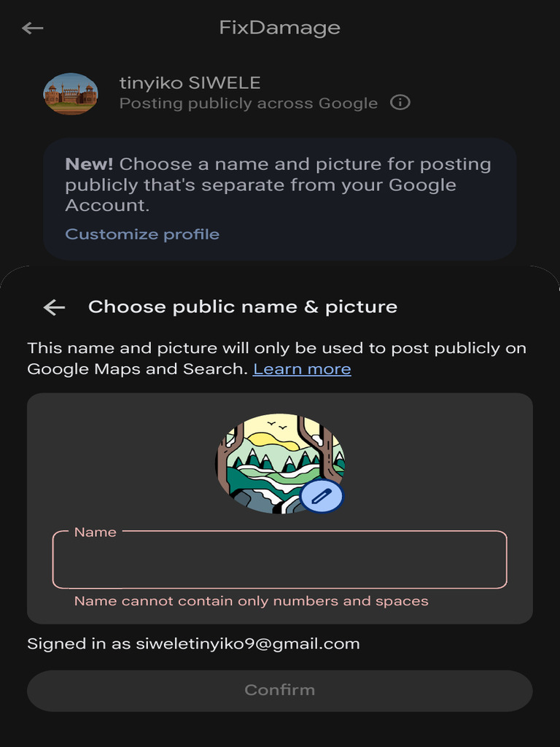This screenshot has width=560, height=747.
Task: Open the Customize profile link
Action: [x=142, y=234]
